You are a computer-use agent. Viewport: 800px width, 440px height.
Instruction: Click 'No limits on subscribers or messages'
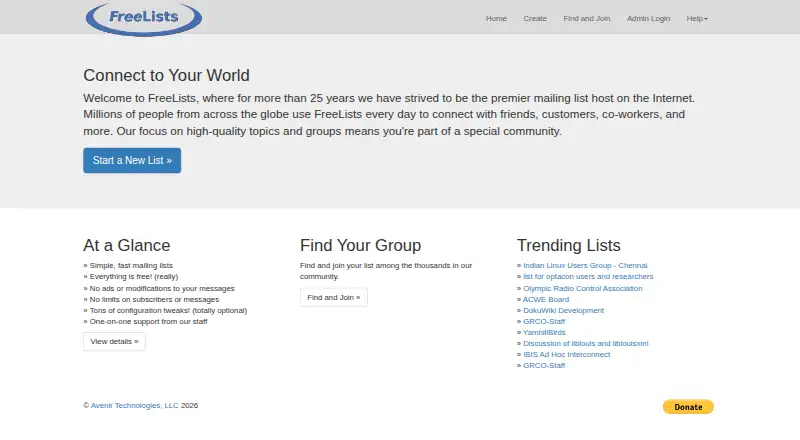point(154,299)
